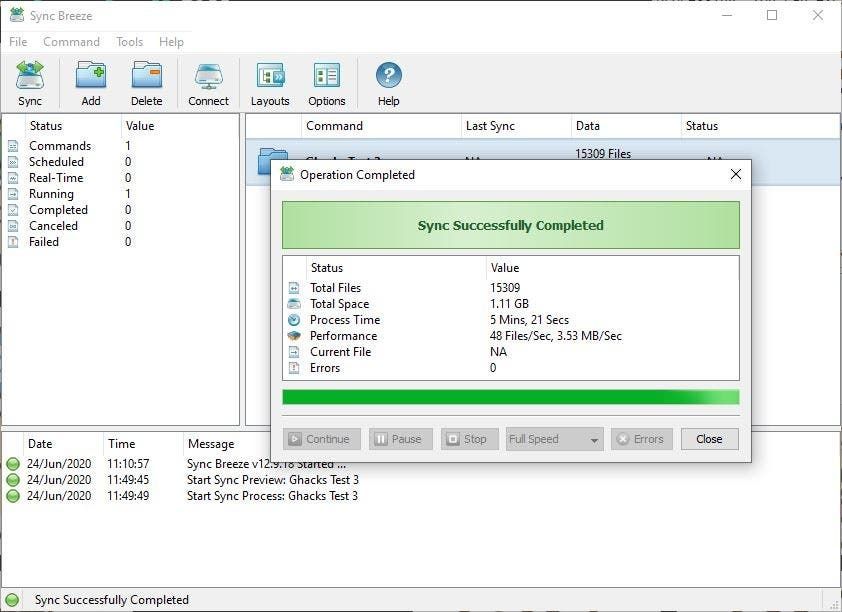Click green status icon for 11:49:45 log entry
Image resolution: width=842 pixels, height=612 pixels.
(13, 480)
